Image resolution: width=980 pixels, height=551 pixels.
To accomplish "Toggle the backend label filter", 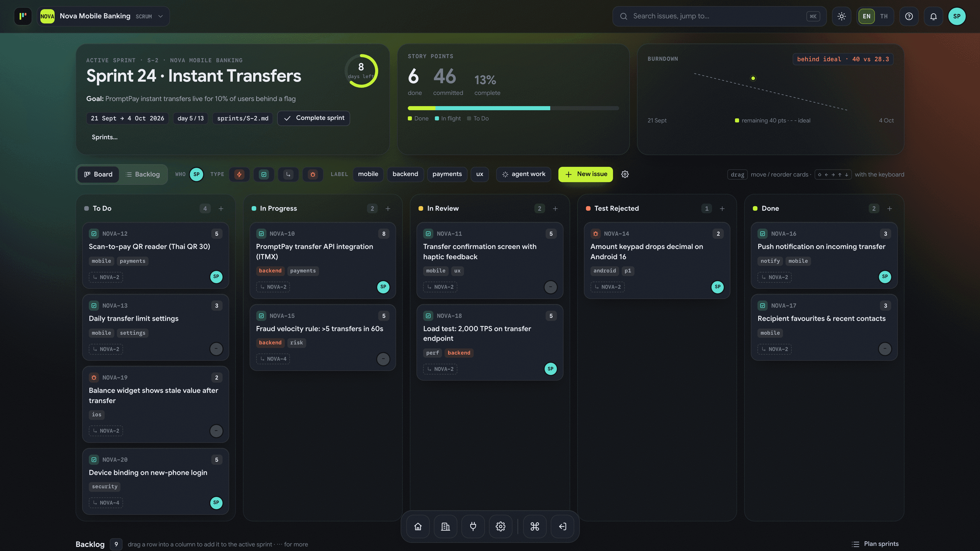I will tap(405, 174).
